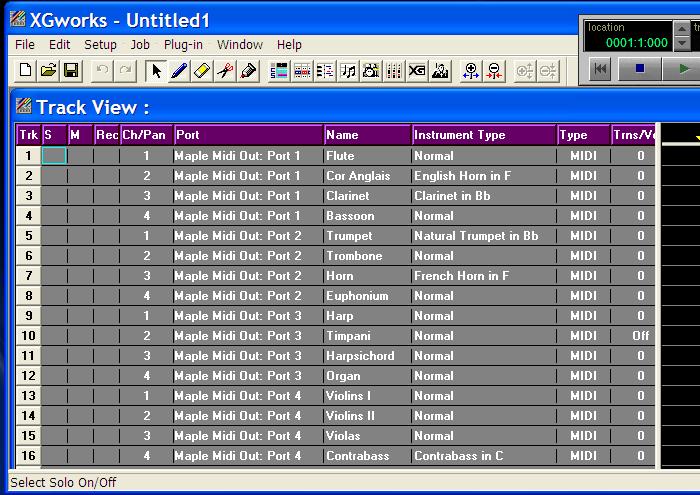Click the Trk column header
This screenshot has height=495, width=700.
point(29,135)
